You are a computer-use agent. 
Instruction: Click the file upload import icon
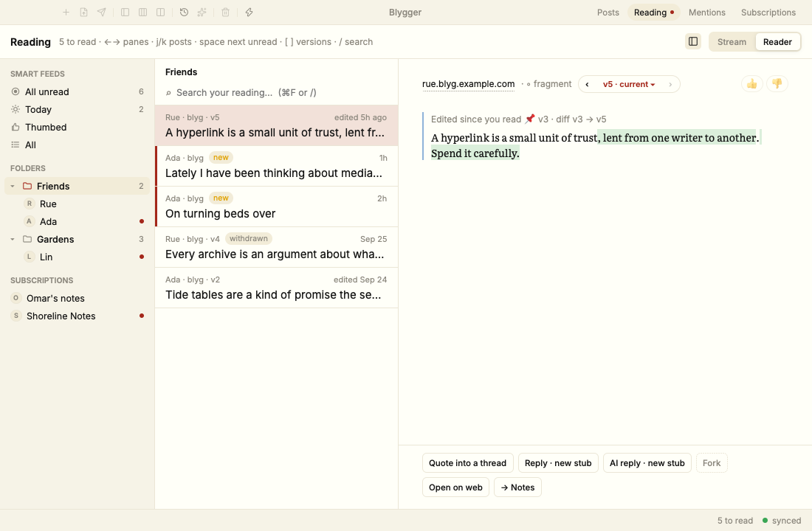84,13
